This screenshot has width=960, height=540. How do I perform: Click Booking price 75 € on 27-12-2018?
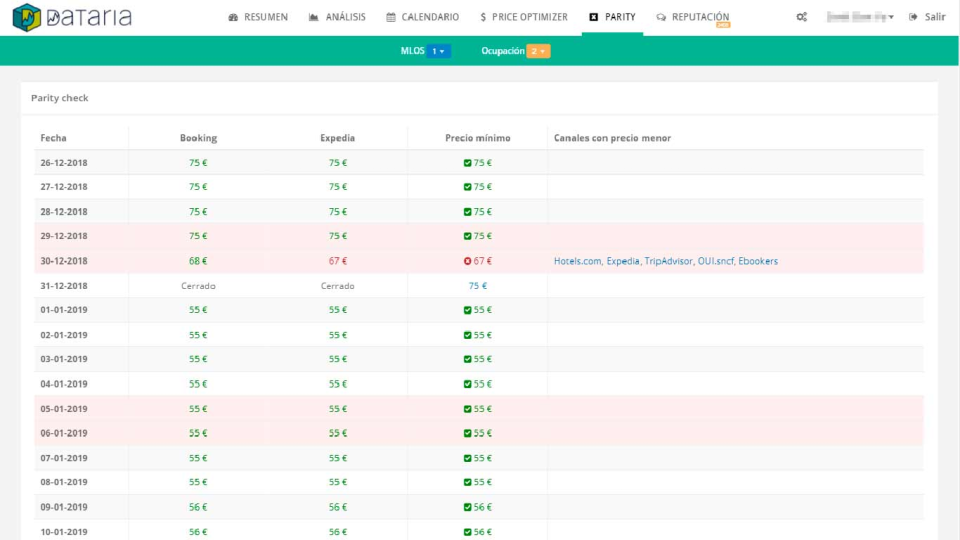pos(198,187)
